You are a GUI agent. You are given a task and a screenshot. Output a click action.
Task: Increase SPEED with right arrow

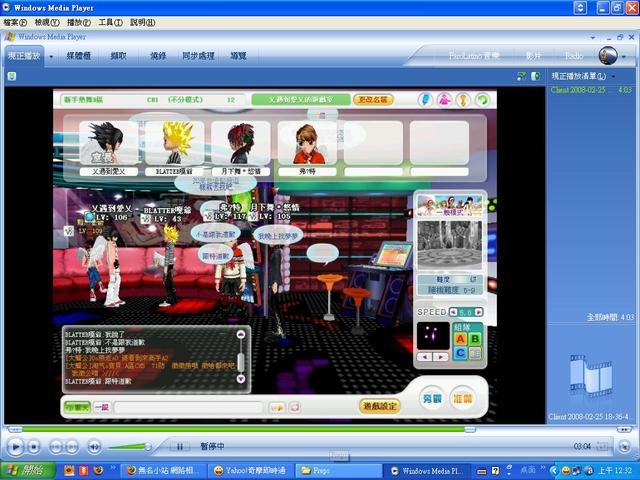pyautogui.click(x=478, y=312)
